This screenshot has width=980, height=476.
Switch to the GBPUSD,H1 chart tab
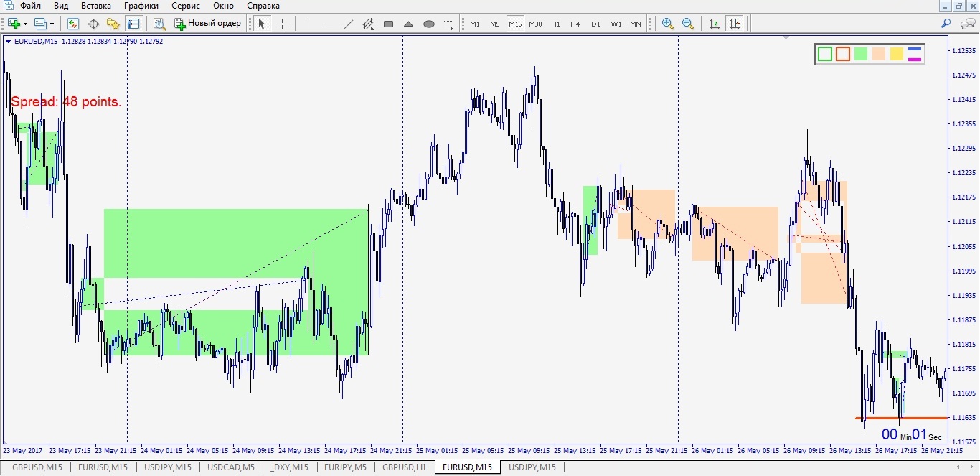[404, 467]
